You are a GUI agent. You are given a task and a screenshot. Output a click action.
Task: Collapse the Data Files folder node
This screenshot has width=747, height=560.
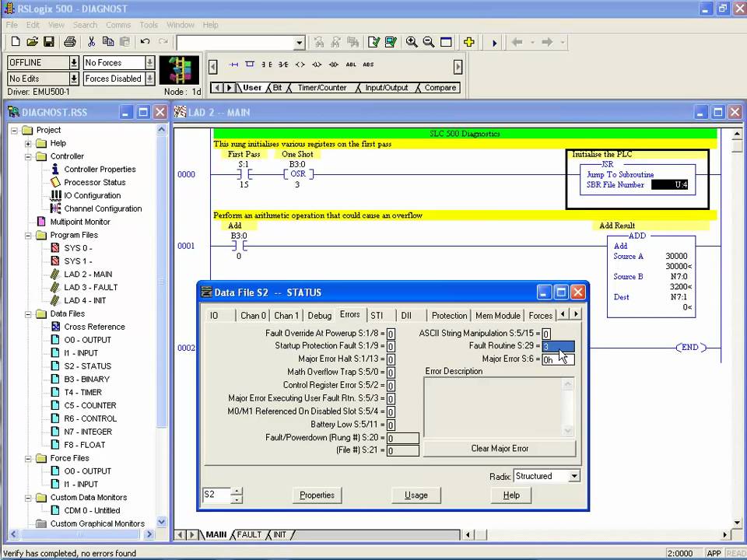[x=28, y=313]
